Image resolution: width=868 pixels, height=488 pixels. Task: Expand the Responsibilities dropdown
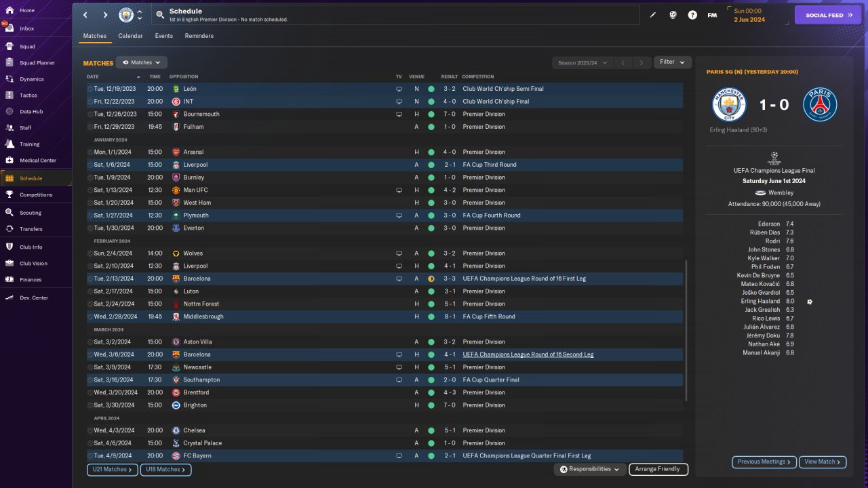589,469
